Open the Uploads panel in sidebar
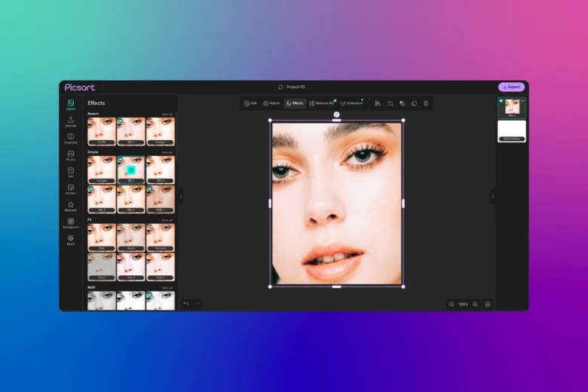 (71, 121)
